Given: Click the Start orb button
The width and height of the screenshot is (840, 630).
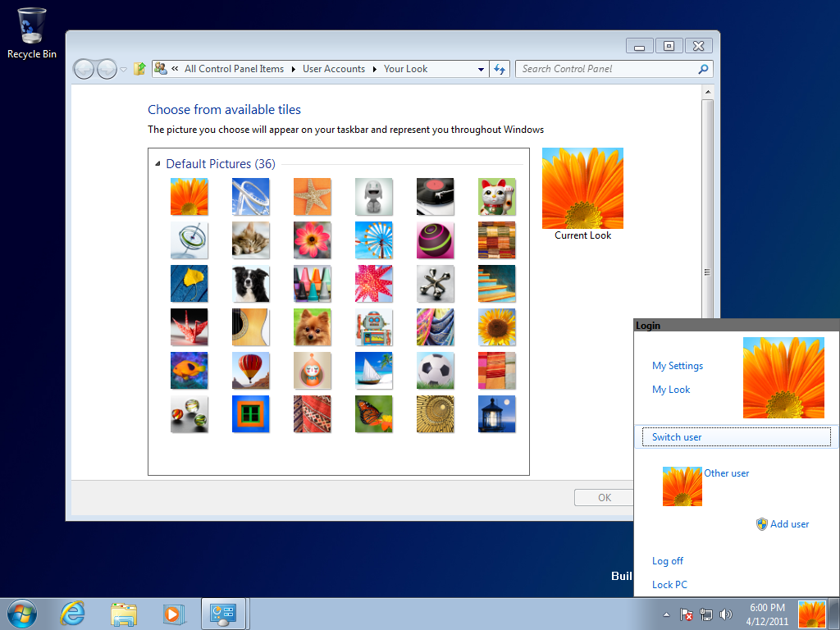Looking at the screenshot, I should click(22, 613).
